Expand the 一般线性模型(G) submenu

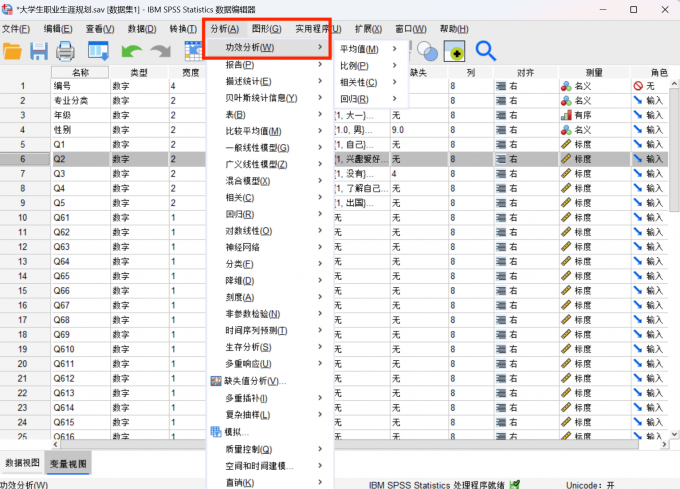(x=270, y=148)
